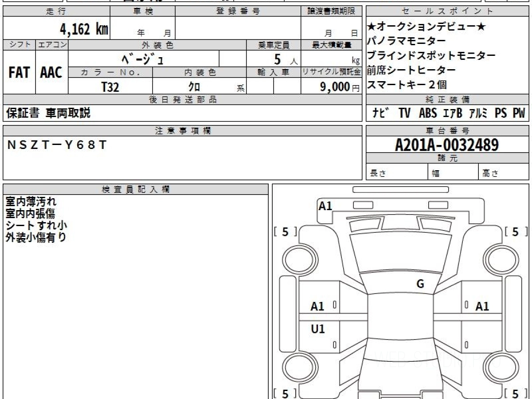Click the G mark on the windshield
This screenshot has width=532, height=399.
pos(420,284)
